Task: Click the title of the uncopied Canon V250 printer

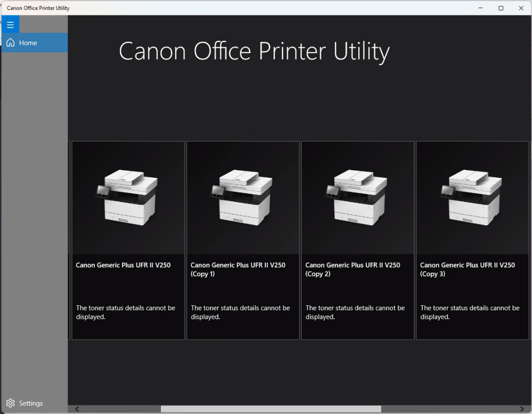Action: tap(123, 265)
